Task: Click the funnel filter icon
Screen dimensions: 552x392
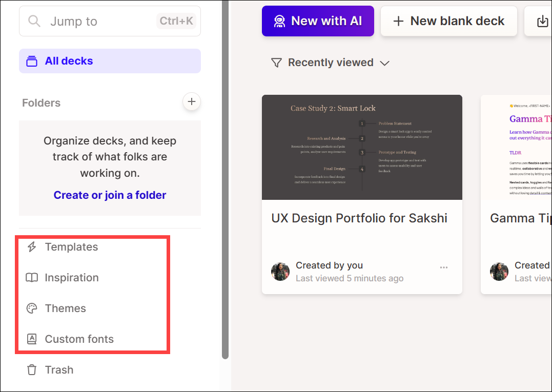Action: tap(276, 63)
